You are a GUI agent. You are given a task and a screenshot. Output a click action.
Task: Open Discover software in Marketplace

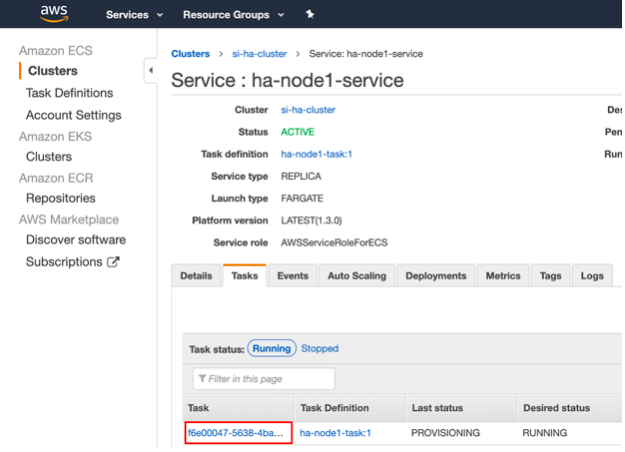(76, 239)
